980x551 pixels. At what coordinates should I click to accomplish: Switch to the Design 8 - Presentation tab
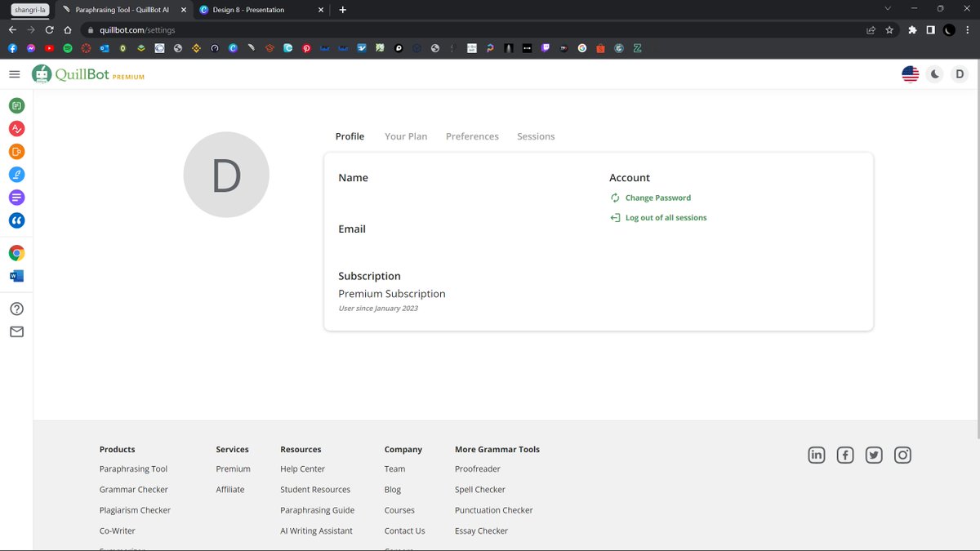(x=261, y=10)
